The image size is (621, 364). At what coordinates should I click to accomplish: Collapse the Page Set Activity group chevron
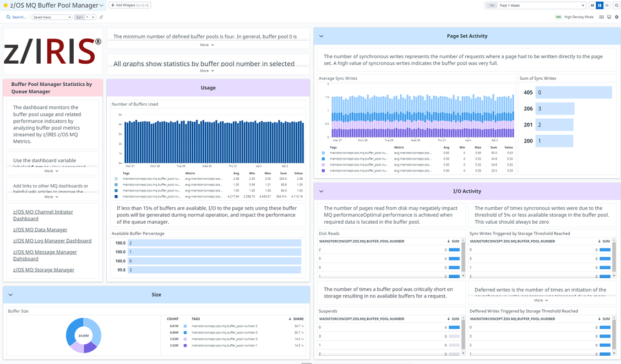pos(321,36)
